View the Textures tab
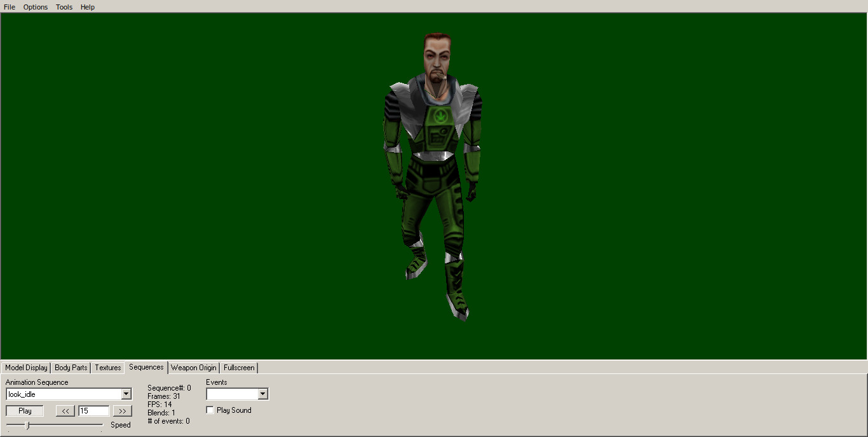Screen dimensions: 868x437 coord(107,368)
